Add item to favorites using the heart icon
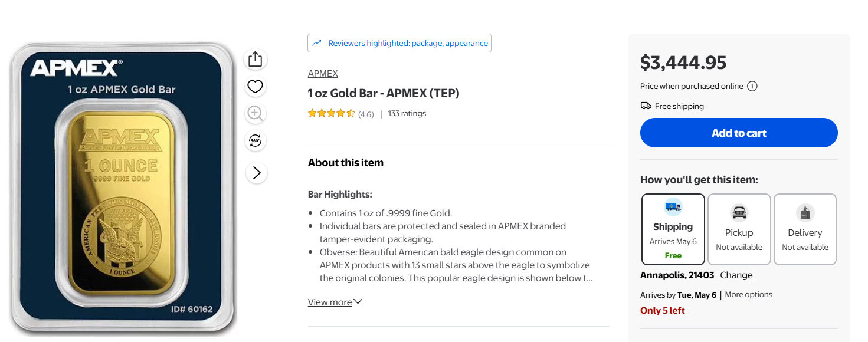This screenshot has height=342, width=868. coord(255,86)
